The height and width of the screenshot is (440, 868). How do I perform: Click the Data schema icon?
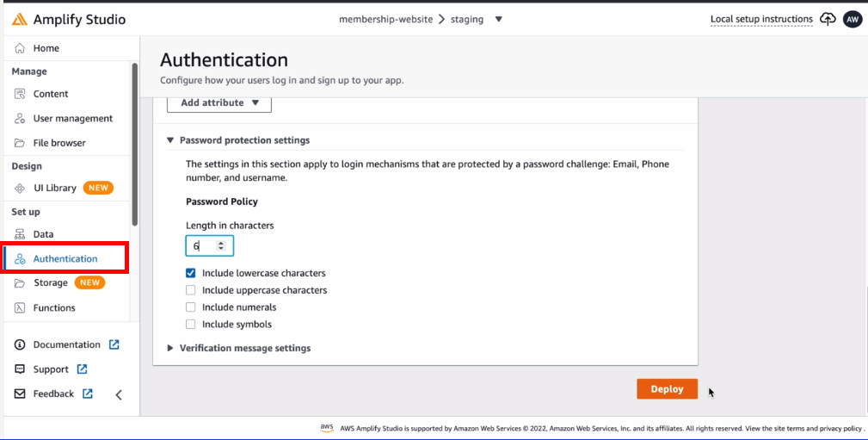coord(20,234)
